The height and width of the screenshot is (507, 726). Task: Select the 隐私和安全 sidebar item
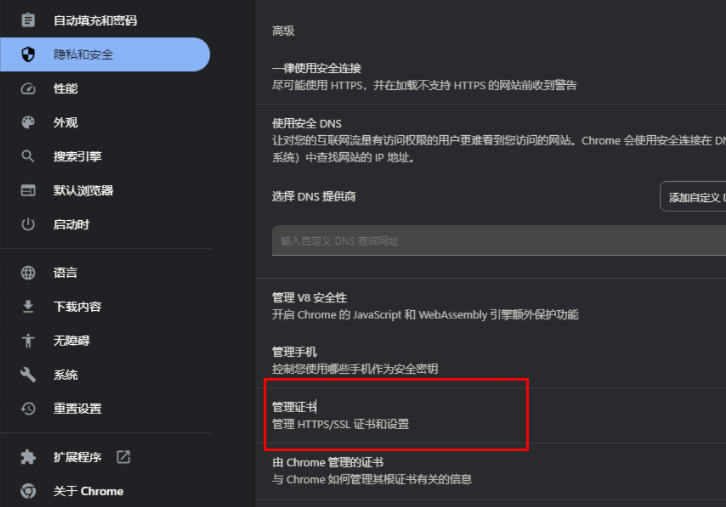(105, 55)
